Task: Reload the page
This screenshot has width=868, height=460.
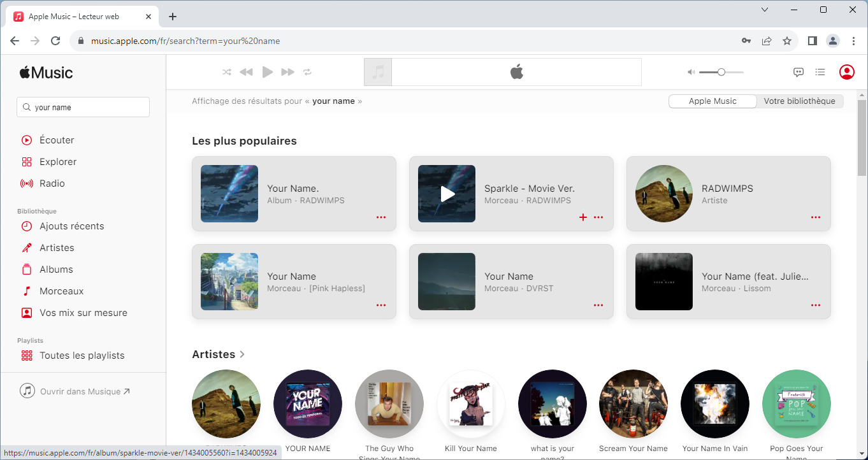Action: tap(55, 41)
